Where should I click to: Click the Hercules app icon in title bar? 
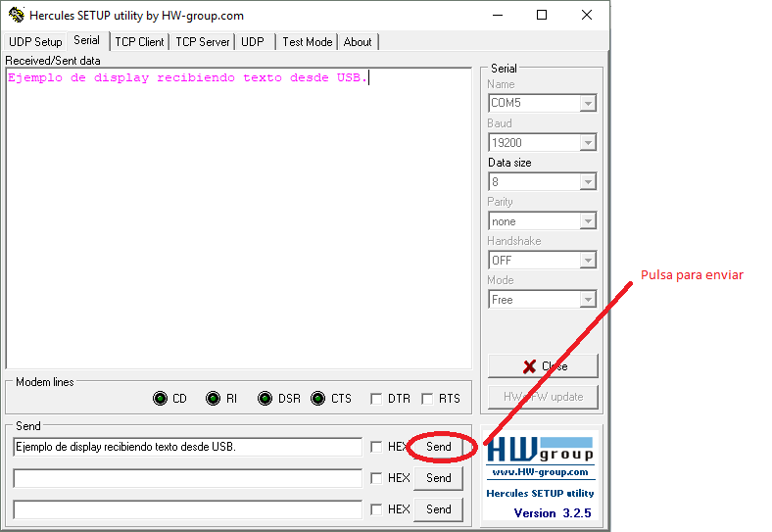tap(17, 16)
